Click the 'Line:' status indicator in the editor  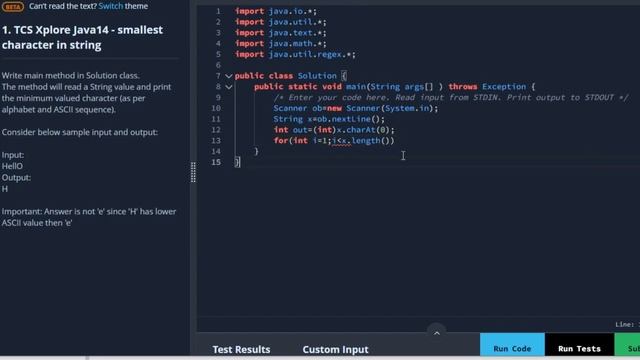pos(627,324)
